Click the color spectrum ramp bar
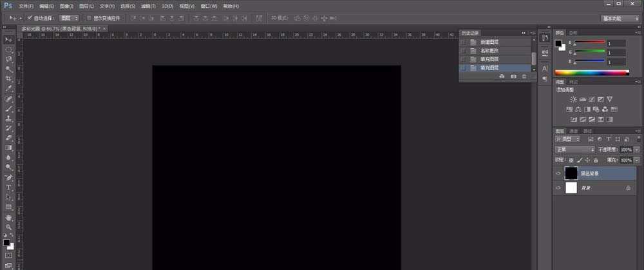Image resolution: width=644 pixels, height=270 pixels. coord(591,73)
